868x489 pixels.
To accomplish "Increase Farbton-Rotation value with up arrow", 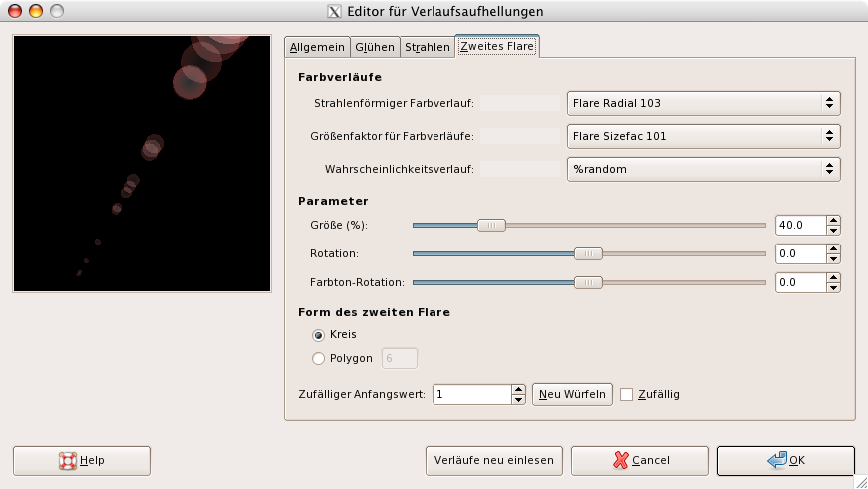I will 833,277.
